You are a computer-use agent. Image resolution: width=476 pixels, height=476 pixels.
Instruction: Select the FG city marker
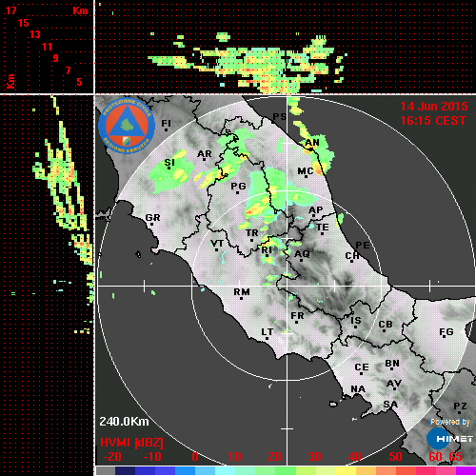click(444, 337)
